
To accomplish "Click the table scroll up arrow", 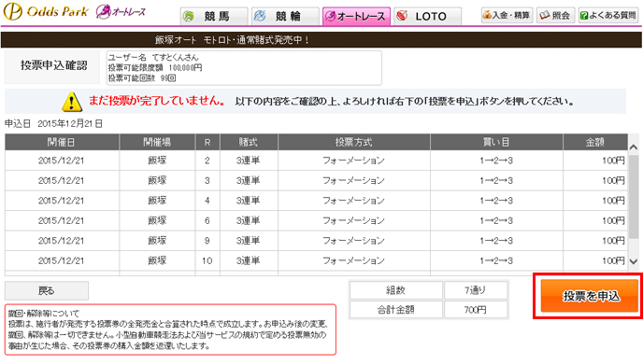I will tap(633, 147).
